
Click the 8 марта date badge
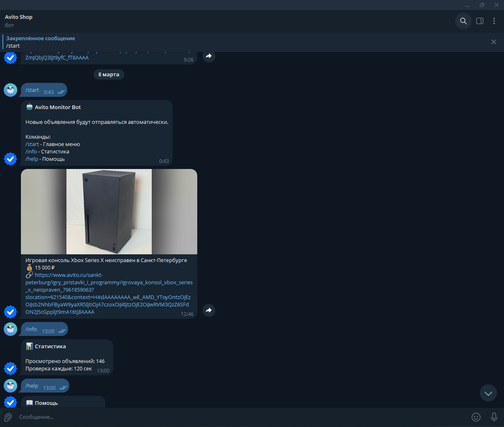(109, 75)
